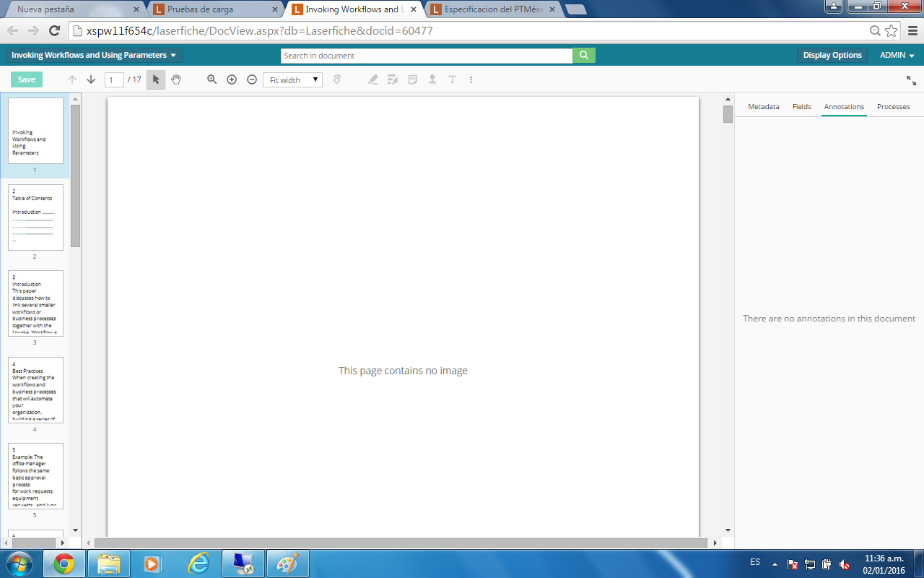Select the pointer selection tool

(x=156, y=79)
